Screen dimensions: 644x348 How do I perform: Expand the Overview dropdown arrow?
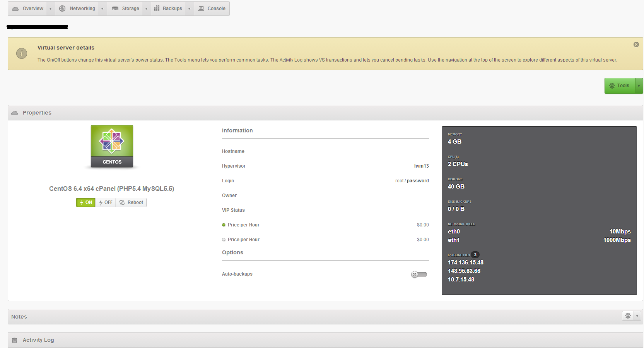pyautogui.click(x=51, y=9)
